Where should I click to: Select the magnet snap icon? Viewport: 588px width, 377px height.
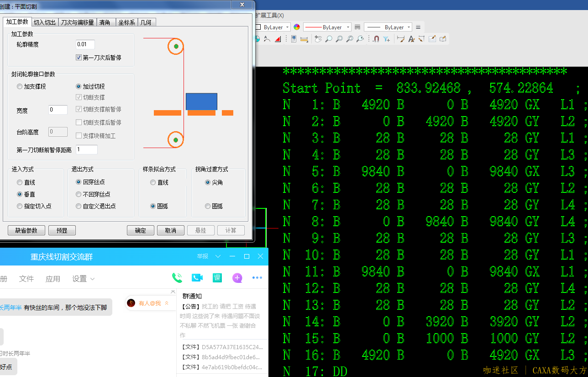(x=376, y=39)
